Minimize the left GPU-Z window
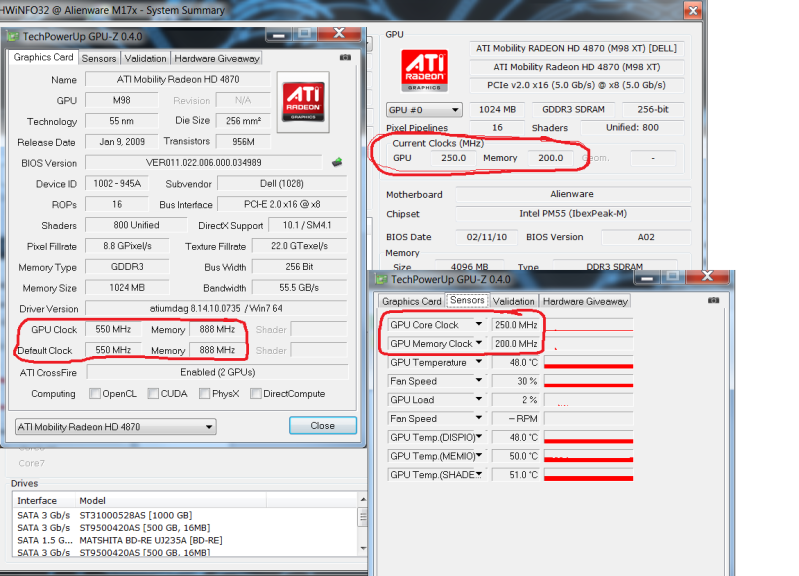This screenshot has height=576, width=799. point(279,35)
